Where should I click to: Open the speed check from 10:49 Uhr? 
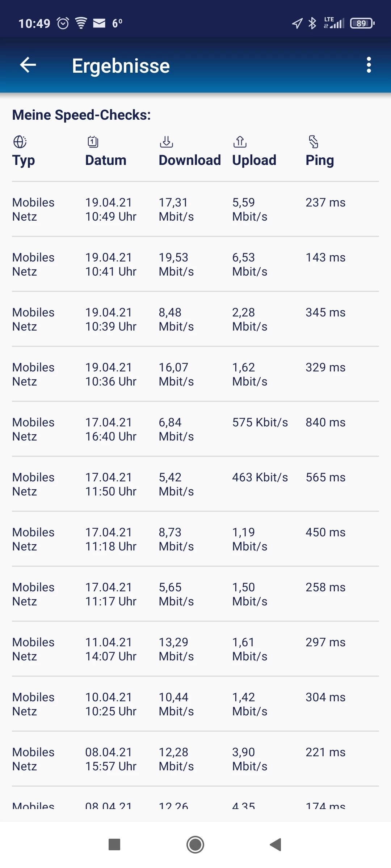[x=195, y=209]
